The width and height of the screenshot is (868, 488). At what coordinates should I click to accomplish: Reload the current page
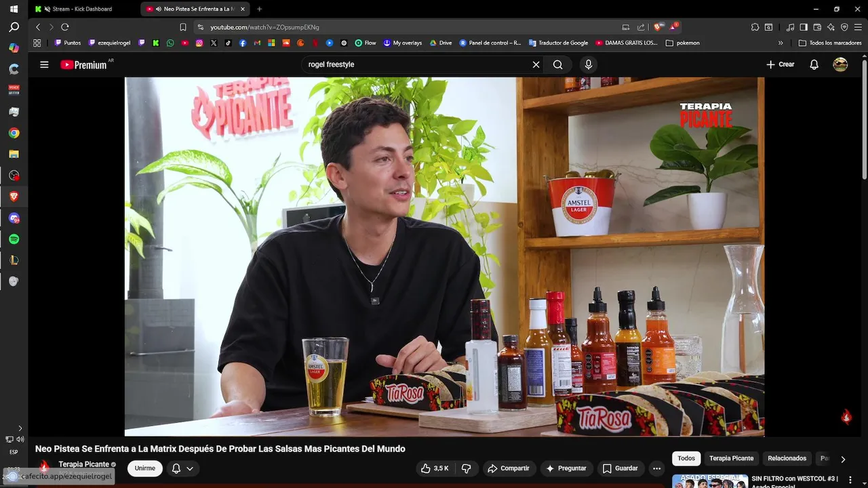click(x=65, y=27)
